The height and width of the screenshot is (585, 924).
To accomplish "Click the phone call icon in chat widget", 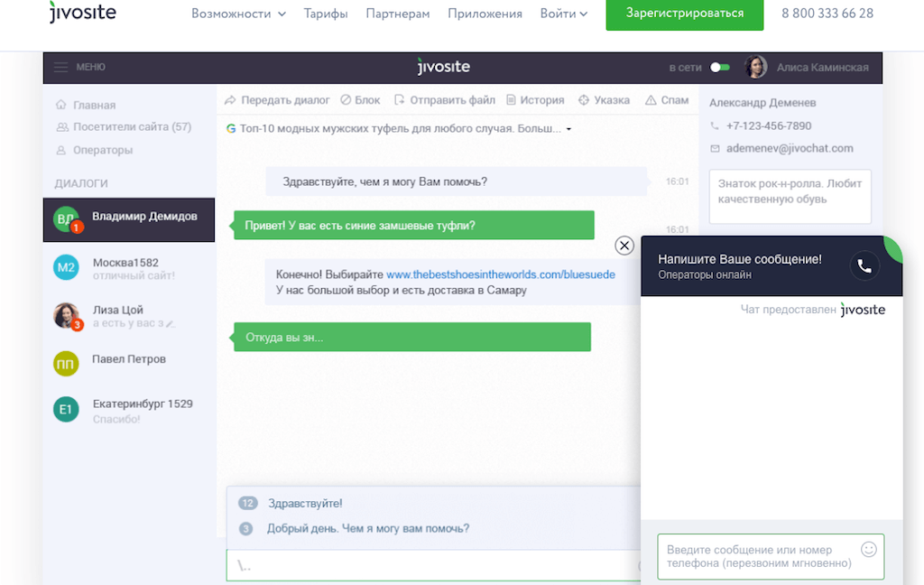I will 864,266.
